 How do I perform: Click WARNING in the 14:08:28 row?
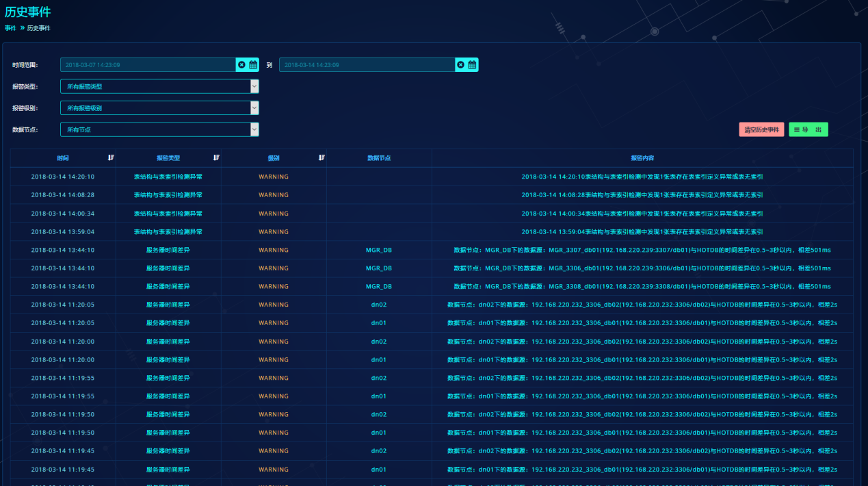coord(274,195)
